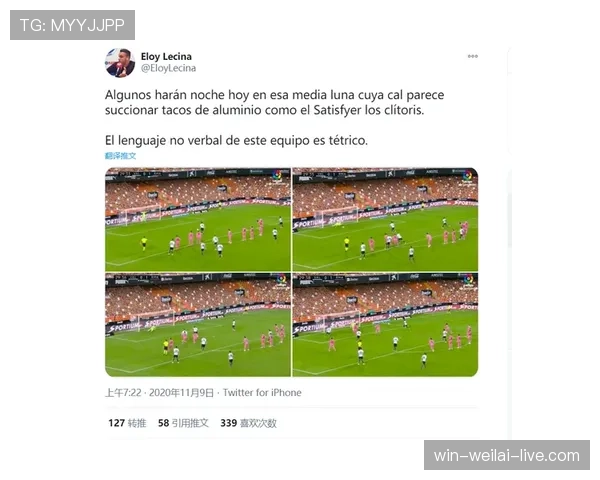The width and height of the screenshot is (600, 480).
Task: View the 339 likes list
Action: tap(248, 423)
